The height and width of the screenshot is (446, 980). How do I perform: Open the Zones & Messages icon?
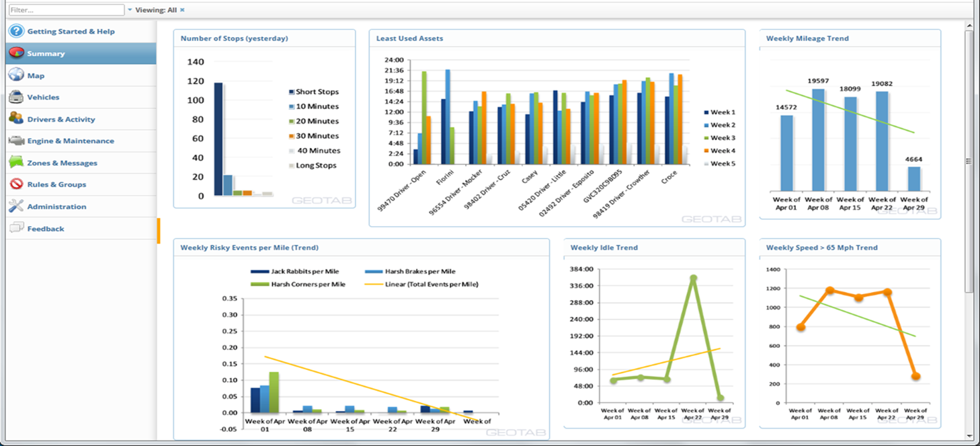(16, 163)
